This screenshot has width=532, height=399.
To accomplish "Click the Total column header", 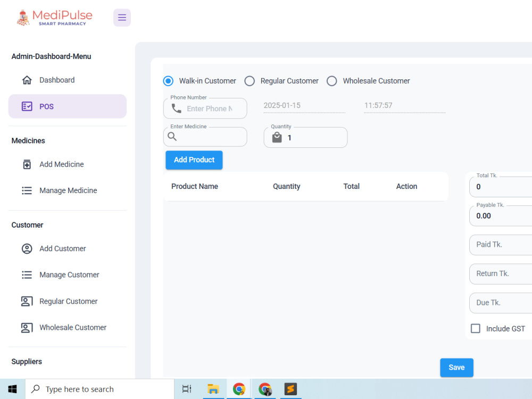I will (x=351, y=186).
